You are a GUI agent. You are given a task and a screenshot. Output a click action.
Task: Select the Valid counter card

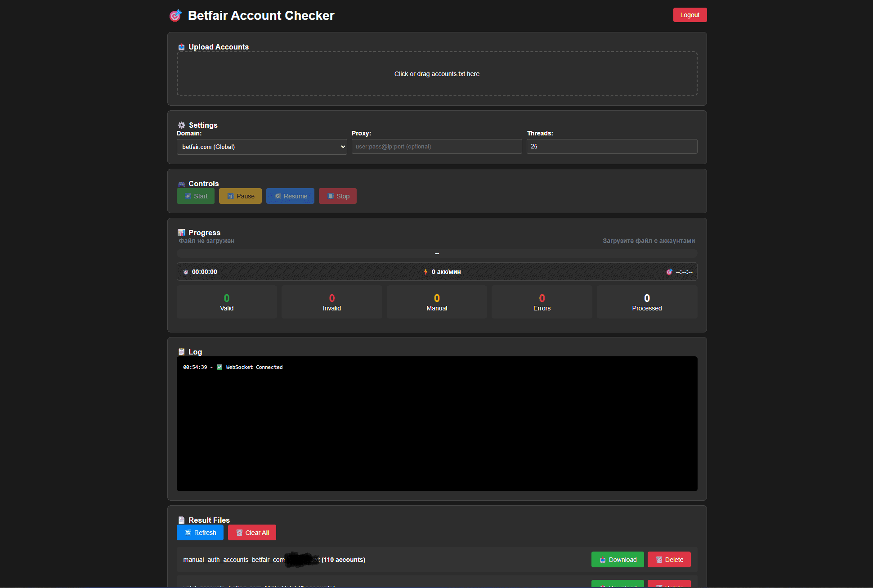[227, 302]
